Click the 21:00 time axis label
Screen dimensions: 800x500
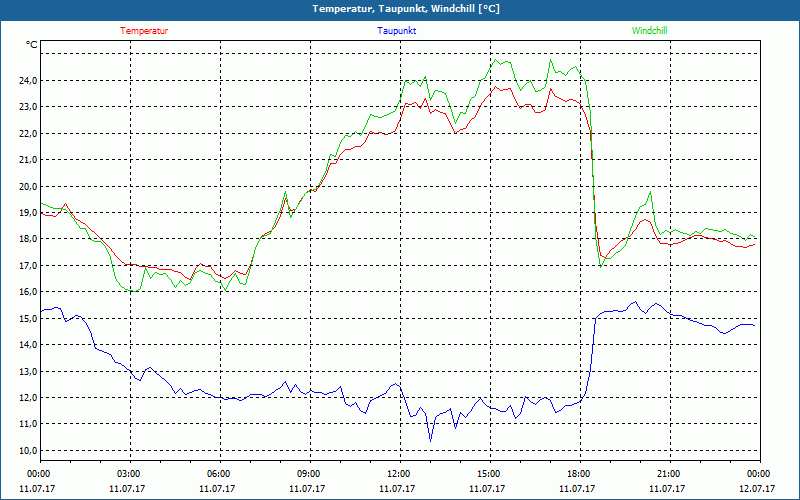pyautogui.click(x=668, y=474)
